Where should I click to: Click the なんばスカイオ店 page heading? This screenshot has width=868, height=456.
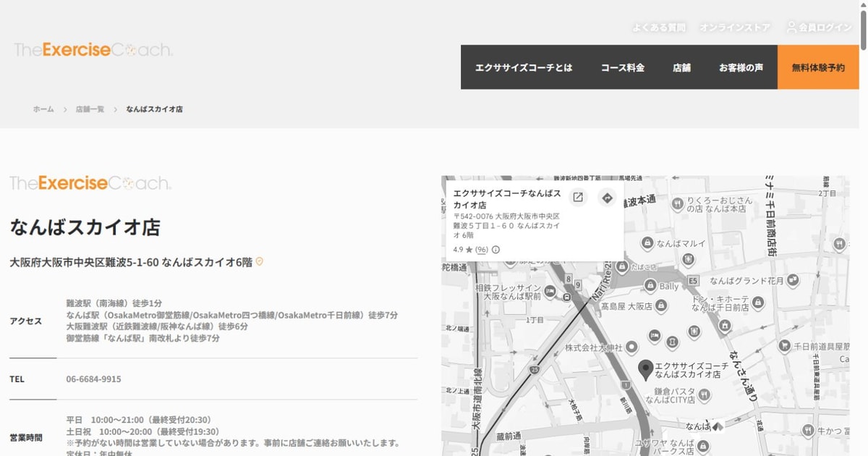click(85, 227)
